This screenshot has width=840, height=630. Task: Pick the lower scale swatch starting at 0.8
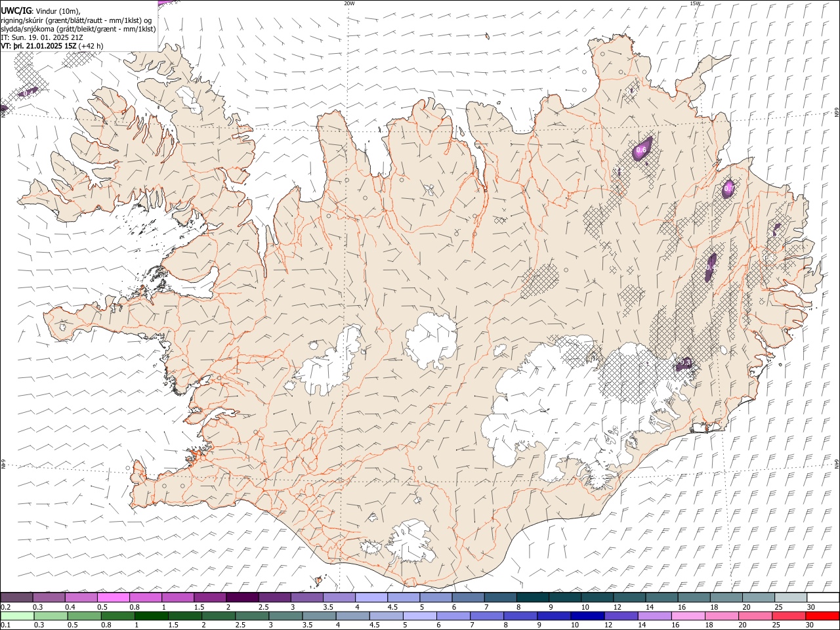pyautogui.click(x=117, y=616)
